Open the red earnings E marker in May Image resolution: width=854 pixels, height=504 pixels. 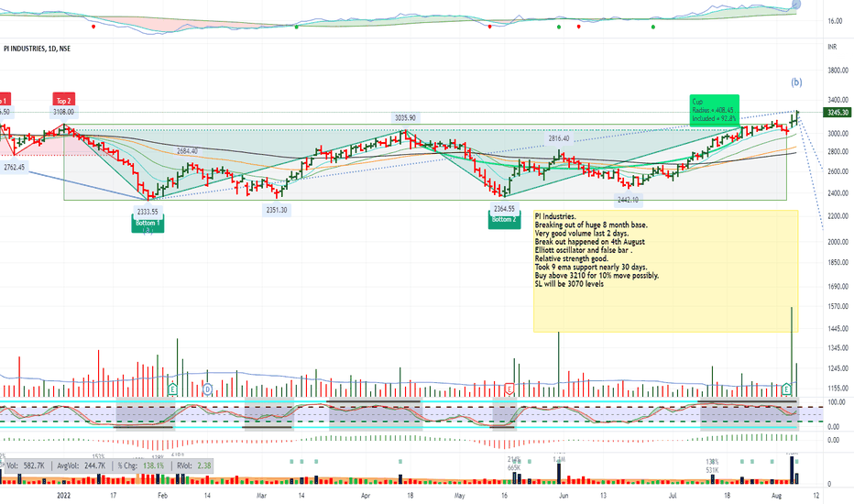[509, 389]
